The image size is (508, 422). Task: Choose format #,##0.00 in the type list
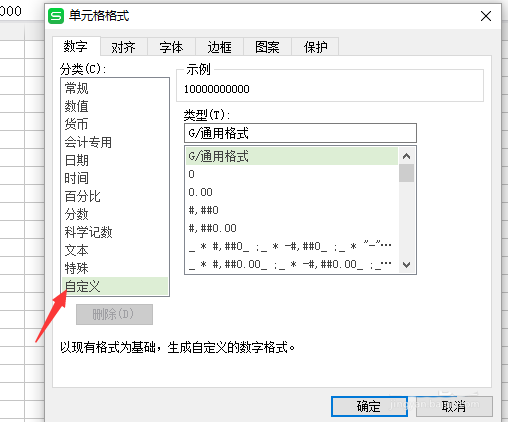point(292,228)
